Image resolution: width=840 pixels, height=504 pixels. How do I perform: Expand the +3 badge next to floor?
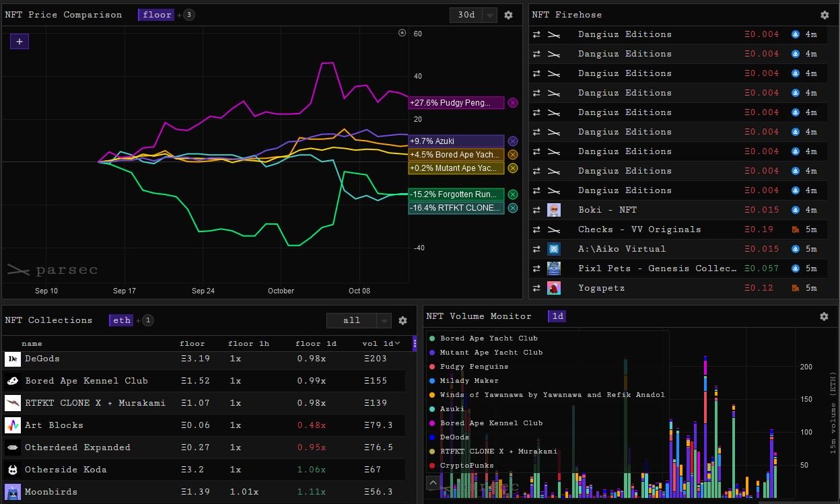[188, 15]
